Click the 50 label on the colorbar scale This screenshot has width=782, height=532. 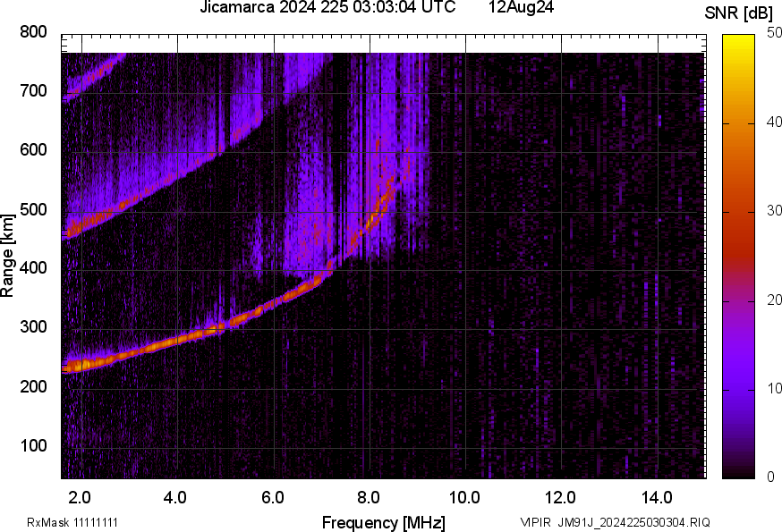774,33
